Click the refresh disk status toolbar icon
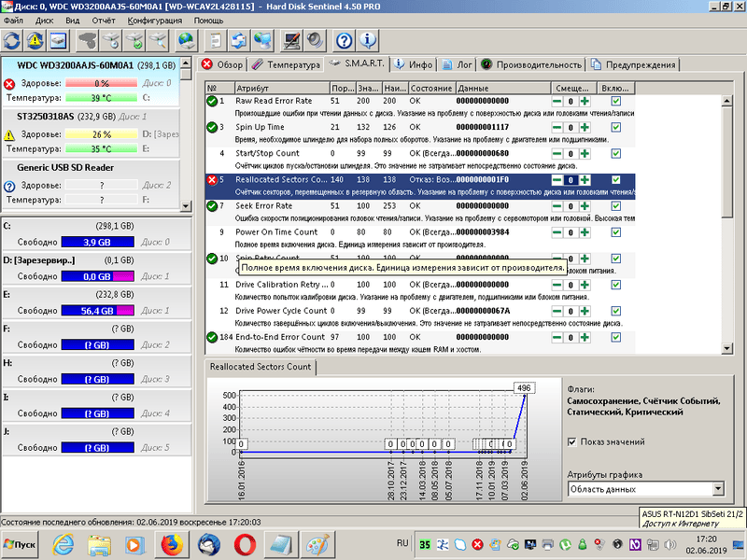 (x=13, y=41)
